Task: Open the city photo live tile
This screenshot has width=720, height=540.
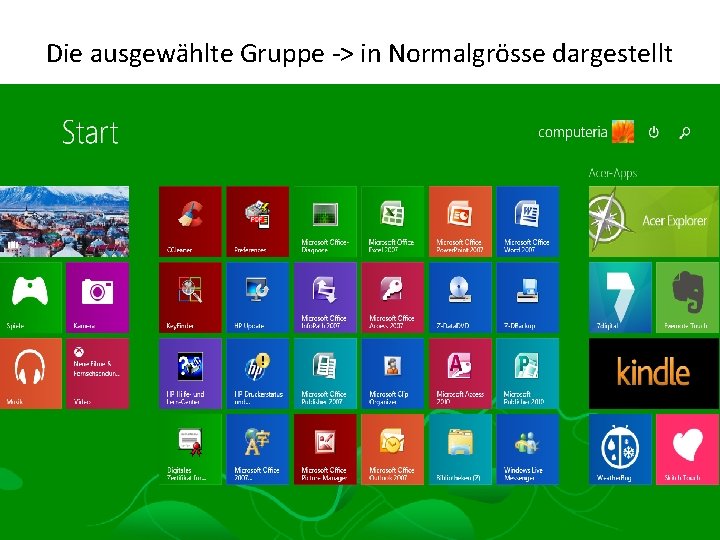Action: point(64,221)
